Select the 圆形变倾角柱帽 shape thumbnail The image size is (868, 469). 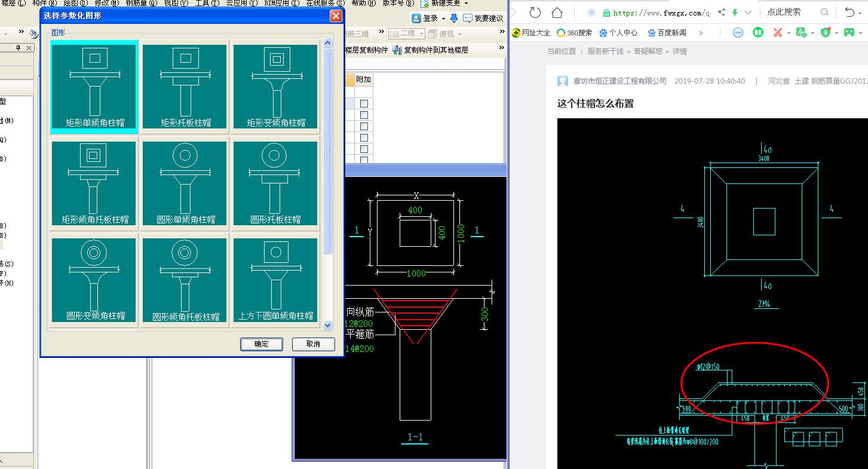click(94, 280)
